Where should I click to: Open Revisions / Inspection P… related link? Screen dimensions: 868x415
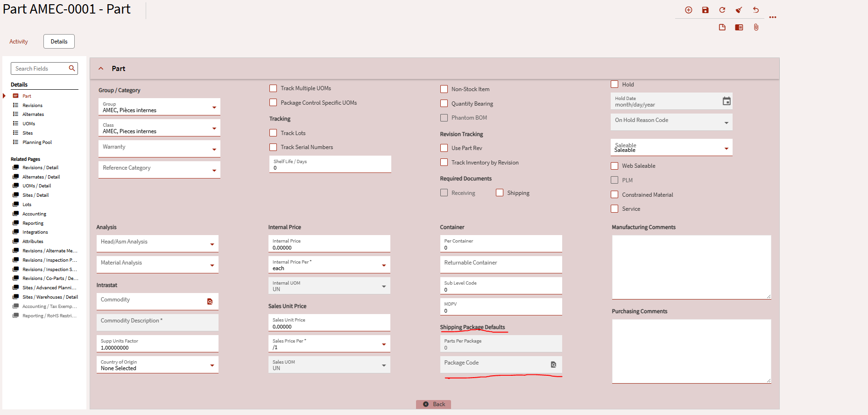point(50,260)
